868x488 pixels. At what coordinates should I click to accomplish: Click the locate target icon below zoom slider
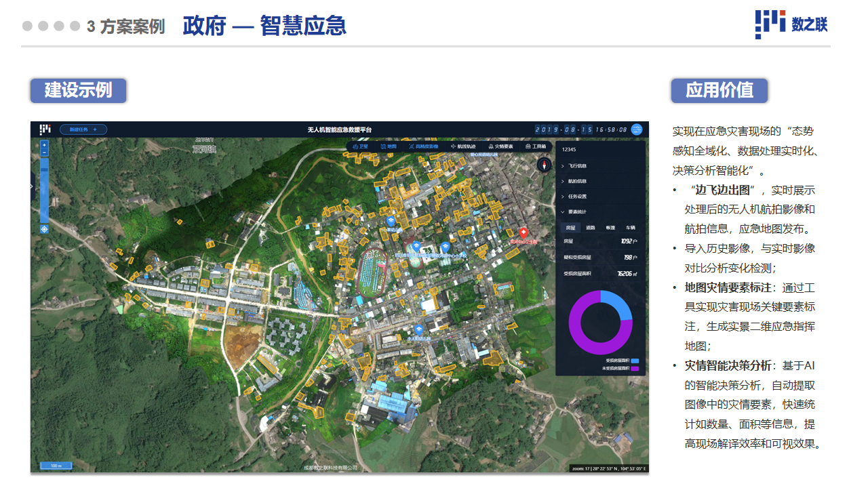pos(44,229)
